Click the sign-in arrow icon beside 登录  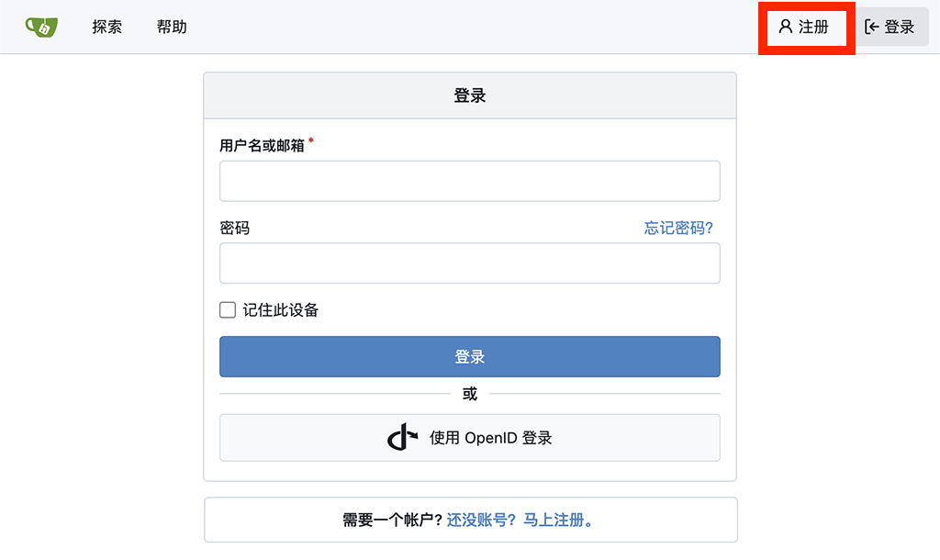(x=872, y=26)
